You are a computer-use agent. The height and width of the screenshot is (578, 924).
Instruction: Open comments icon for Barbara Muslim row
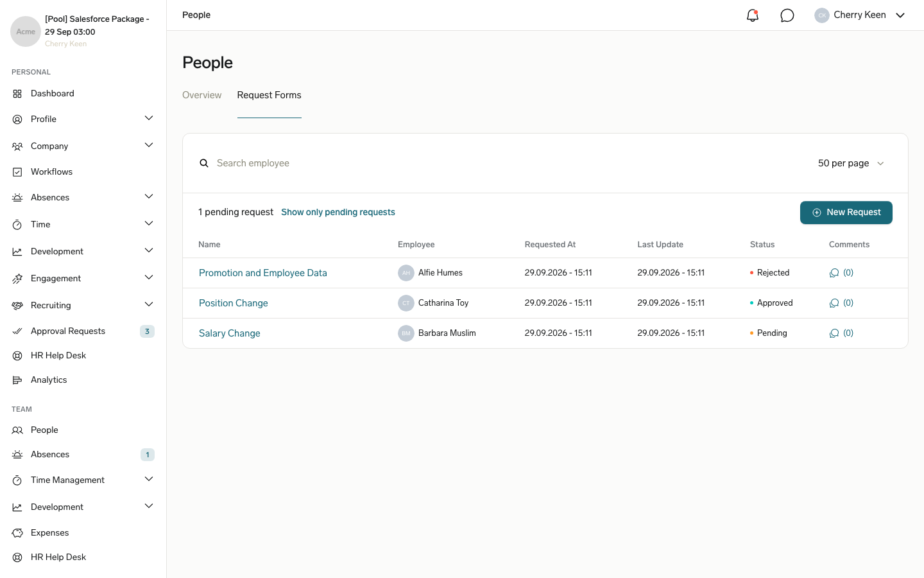point(834,333)
